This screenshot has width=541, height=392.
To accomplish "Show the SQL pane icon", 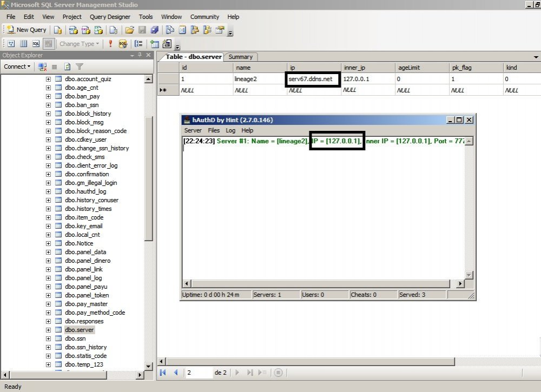I will (x=36, y=44).
